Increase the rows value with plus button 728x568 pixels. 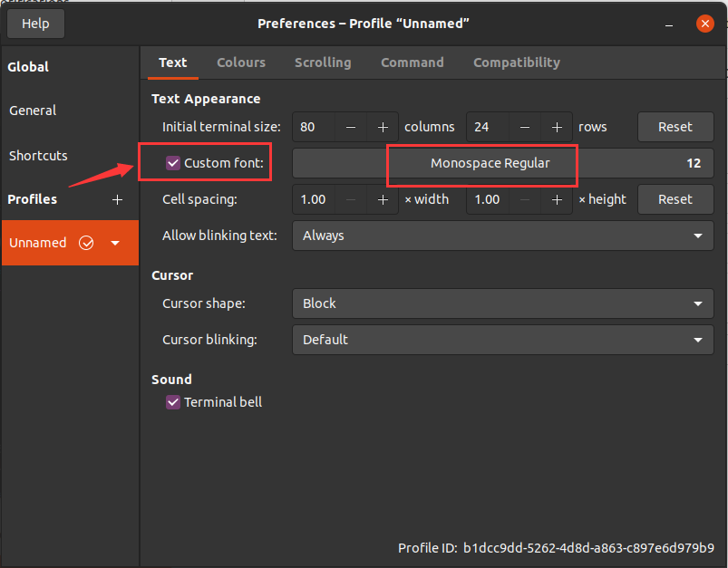click(557, 127)
